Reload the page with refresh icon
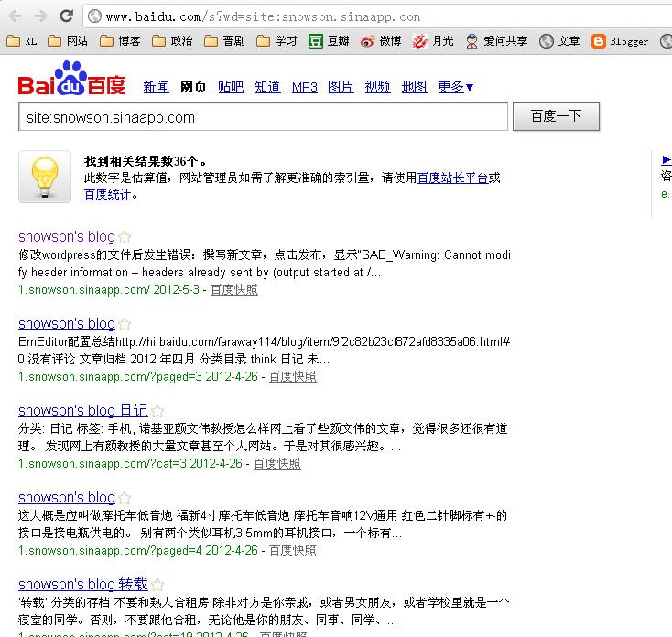672x637 pixels. click(67, 16)
